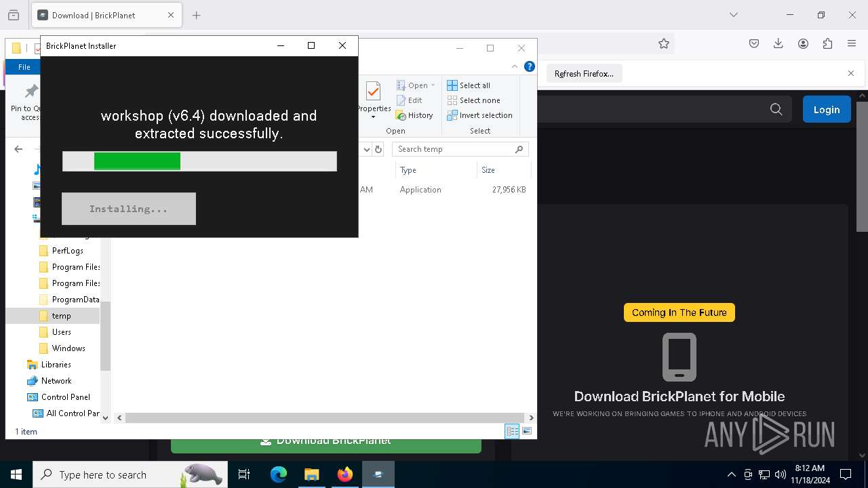Open the Firefox list all tabs dropdown
Viewport: 868px width, 488px height.
733,15
